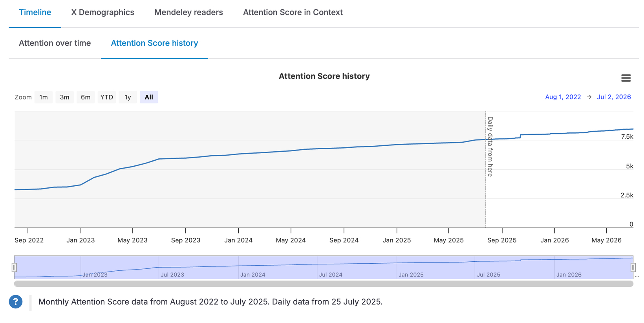Viewport: 644px width, 323px height.
Task: Edit the Jul 2, 2026 end date
Action: click(614, 97)
